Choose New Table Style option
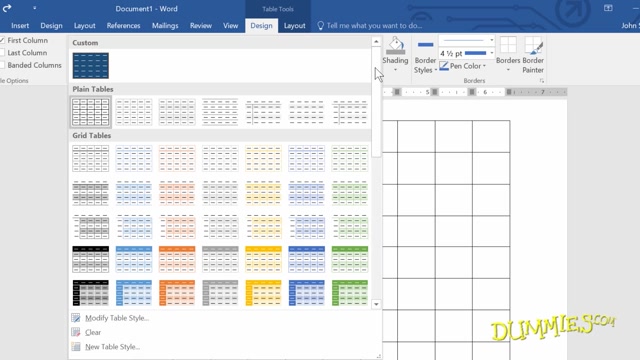 coord(112,347)
